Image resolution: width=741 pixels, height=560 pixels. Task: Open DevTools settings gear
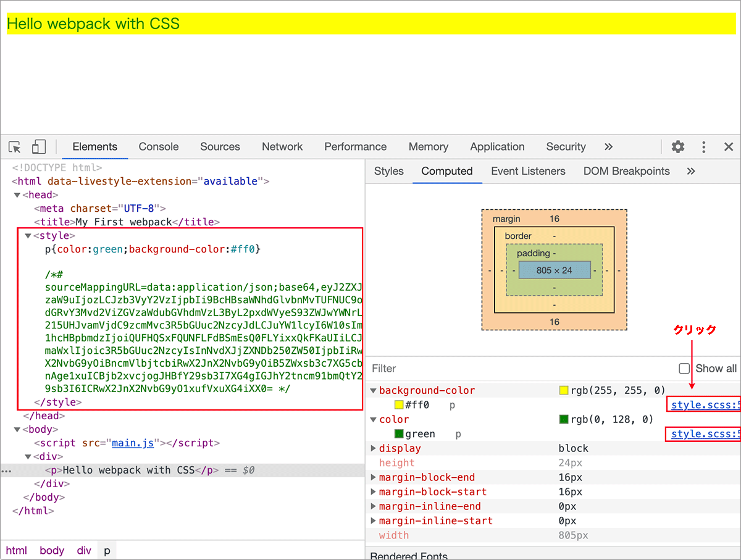678,147
